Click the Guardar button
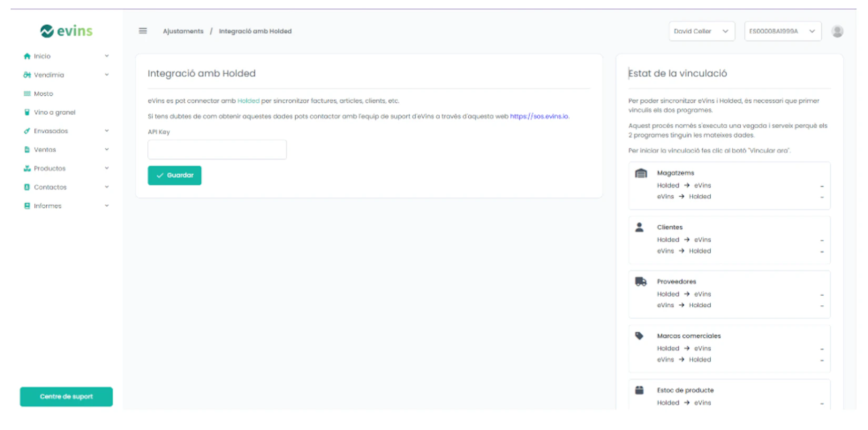 pos(175,175)
